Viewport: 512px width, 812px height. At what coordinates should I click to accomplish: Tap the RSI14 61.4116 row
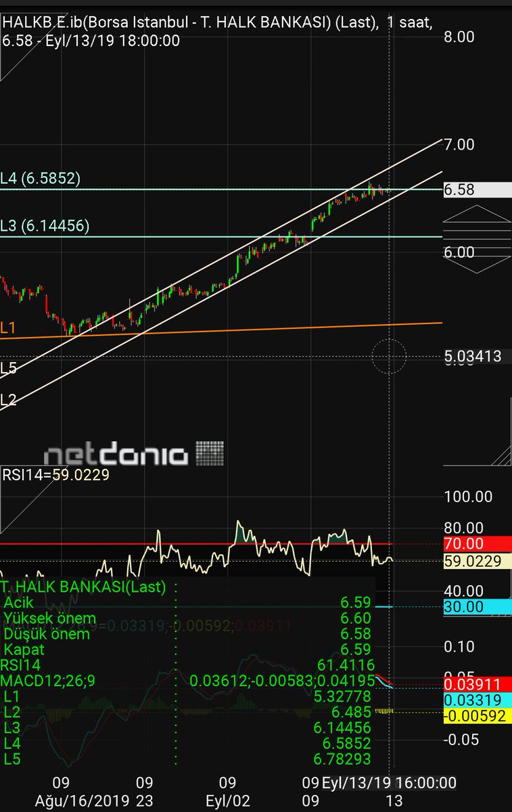pyautogui.click(x=187, y=665)
